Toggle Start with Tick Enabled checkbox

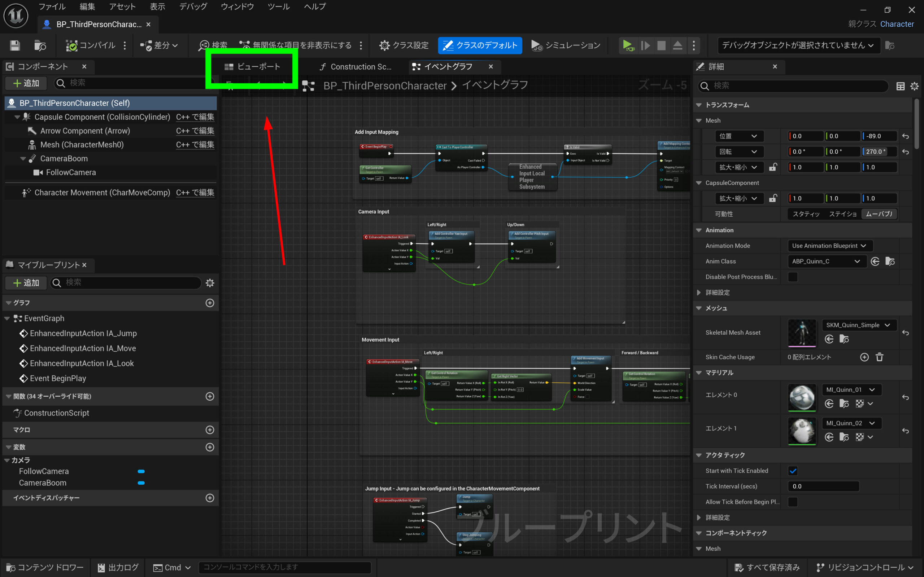[x=793, y=471]
